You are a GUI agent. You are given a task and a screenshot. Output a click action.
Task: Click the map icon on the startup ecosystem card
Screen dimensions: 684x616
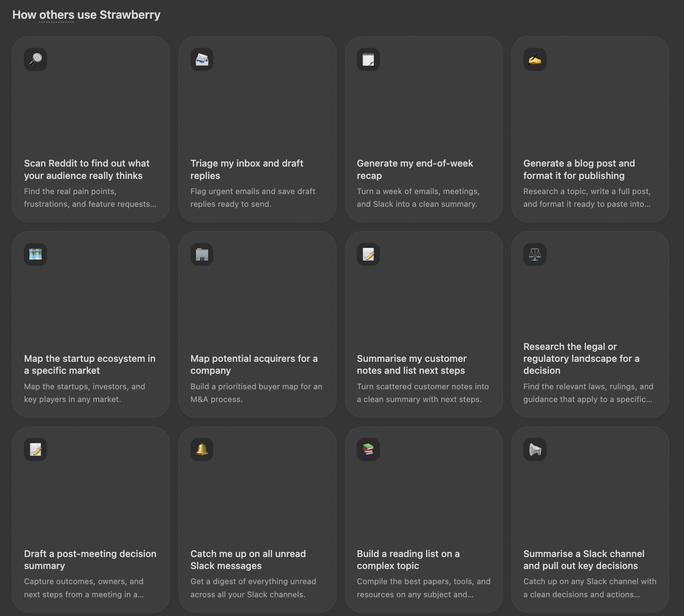click(x=35, y=254)
